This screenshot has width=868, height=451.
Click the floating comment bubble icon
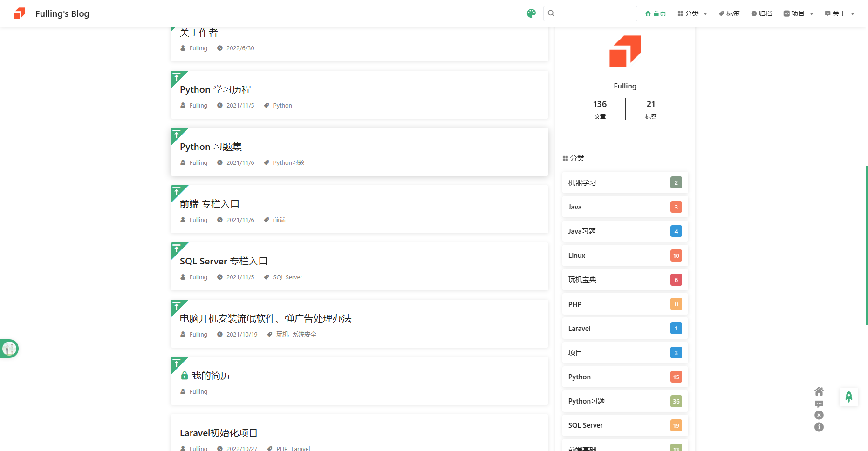coord(819,404)
